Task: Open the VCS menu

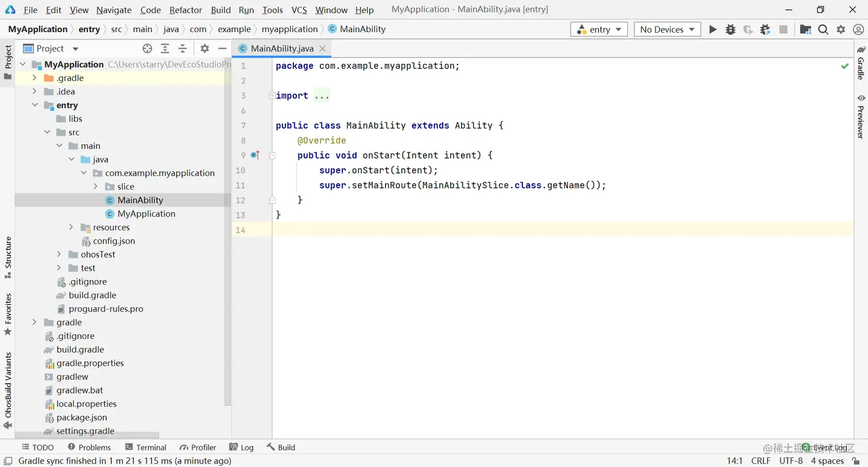Action: 299,10
